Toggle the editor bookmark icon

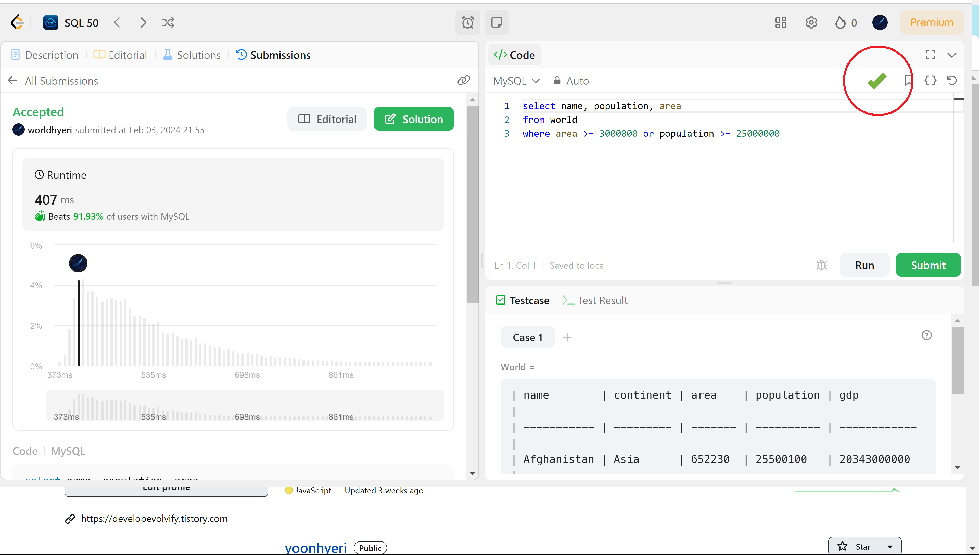click(908, 81)
